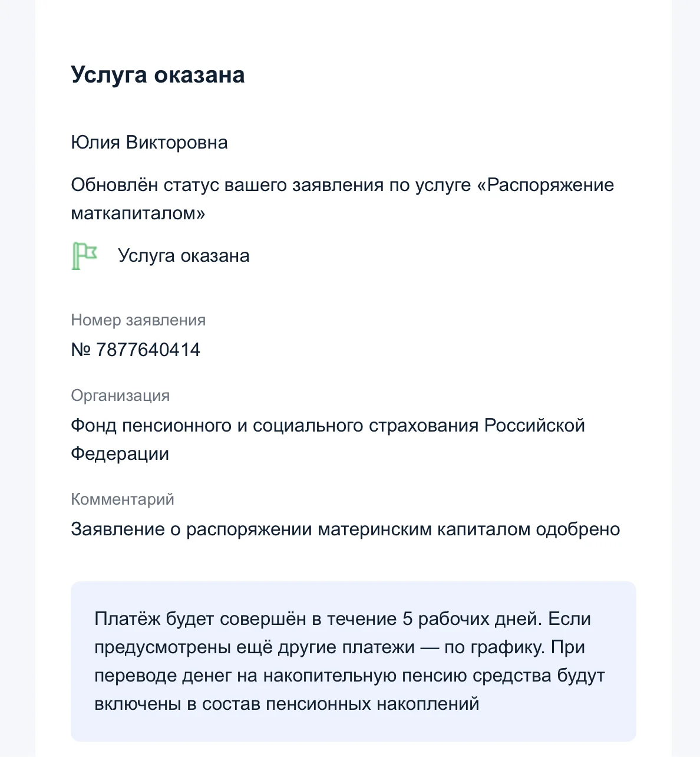Viewport: 700px width, 757px height.
Task: Click the name "Юлия Викторовна"
Action: [149, 143]
